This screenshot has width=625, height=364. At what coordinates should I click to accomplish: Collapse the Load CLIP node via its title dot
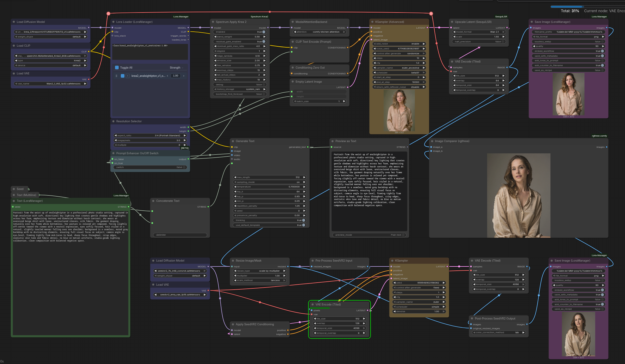[x=14, y=46]
